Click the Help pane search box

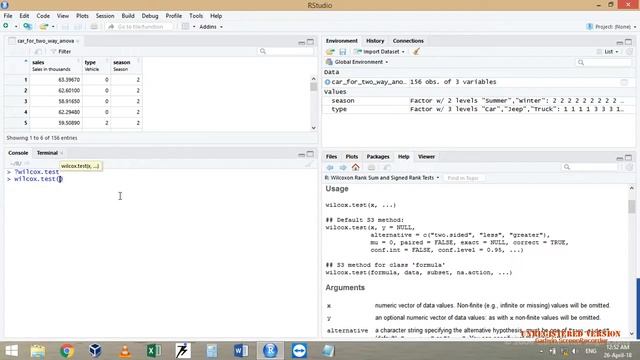coord(590,167)
